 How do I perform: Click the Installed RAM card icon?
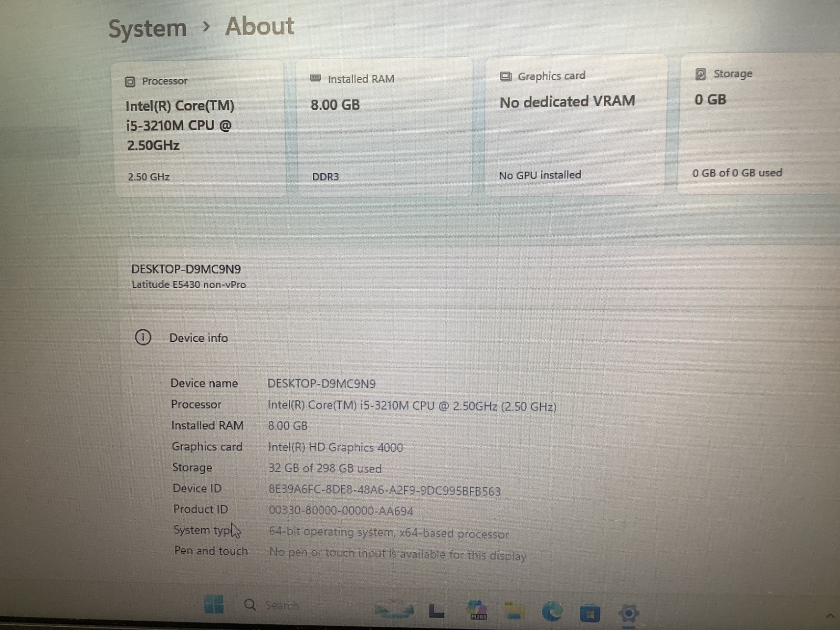coord(316,78)
